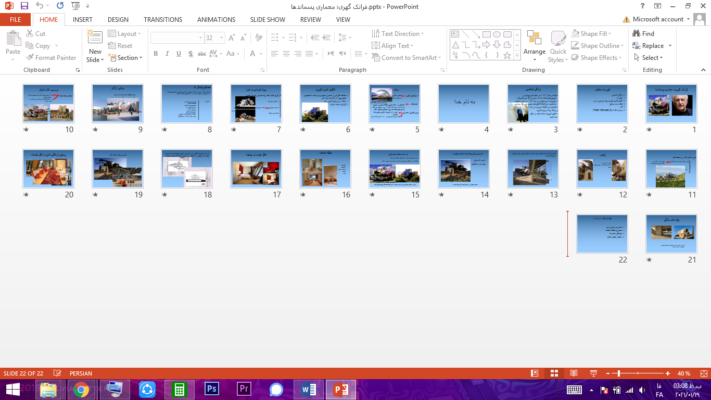This screenshot has height=400, width=711.
Task: Expand the Select dropdown in Editing group
Action: pos(652,58)
